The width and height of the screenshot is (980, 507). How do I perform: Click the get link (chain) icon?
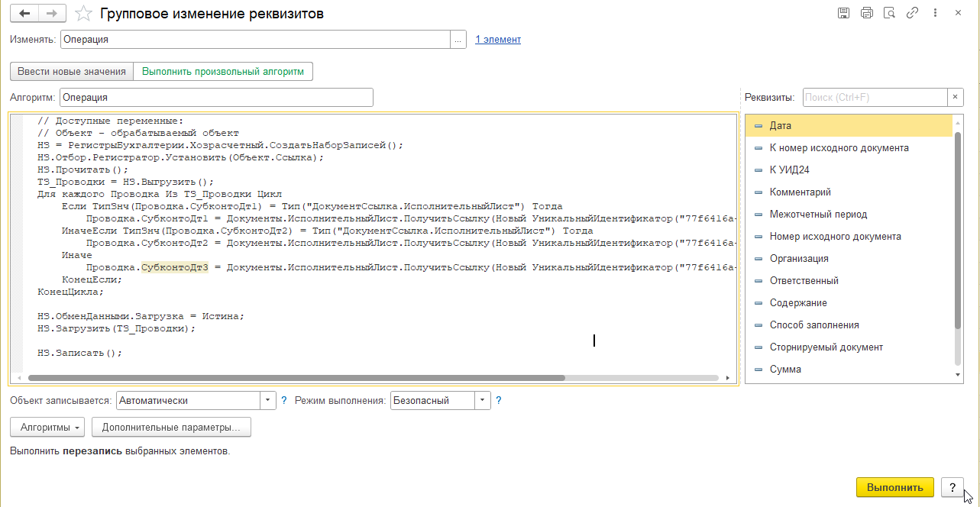pos(912,13)
